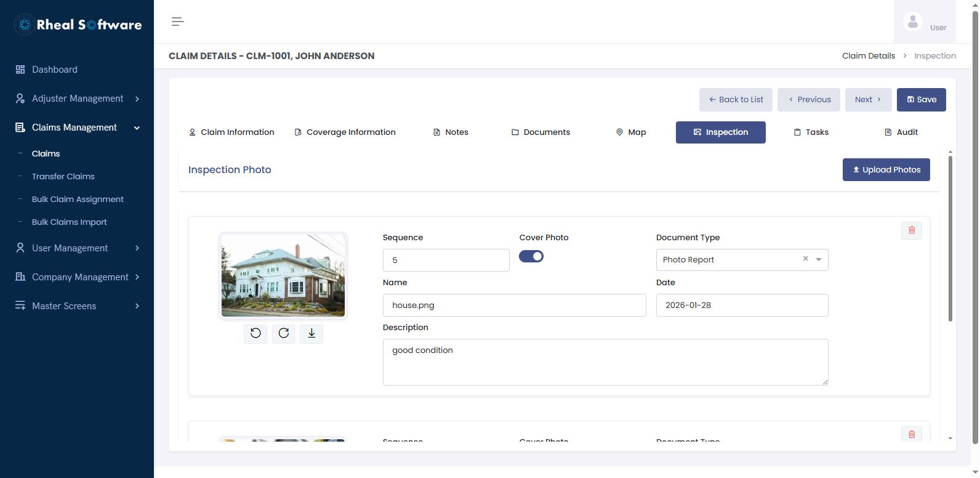View the Audit tab
The width and height of the screenshot is (980, 478).
[x=901, y=132]
